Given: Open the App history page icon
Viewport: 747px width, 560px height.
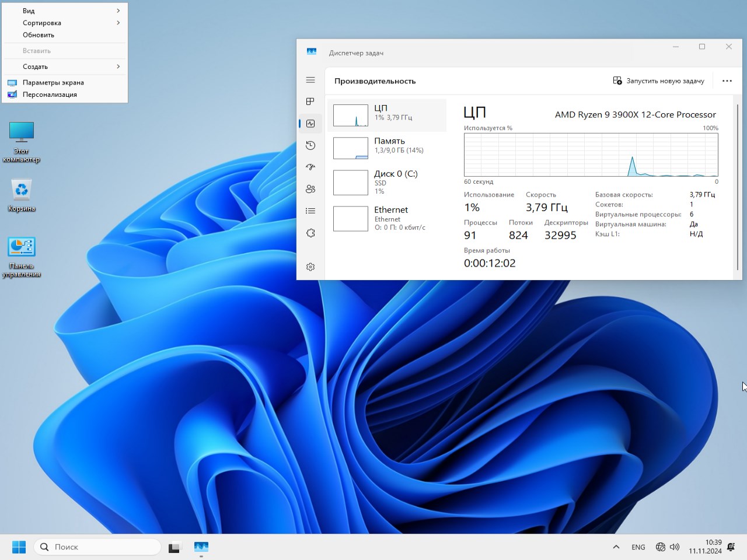Looking at the screenshot, I should coord(310,145).
